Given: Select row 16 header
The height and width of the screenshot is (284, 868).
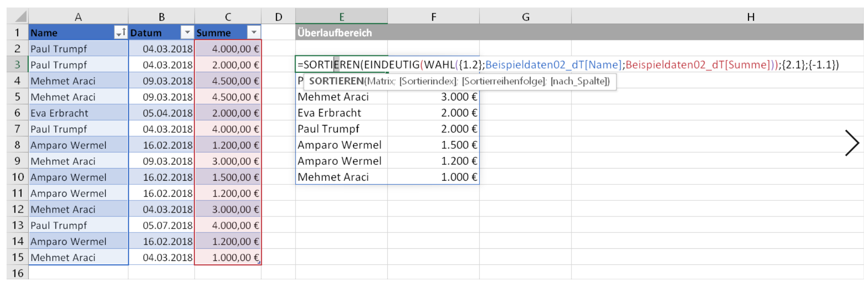Looking at the screenshot, I should (17, 273).
